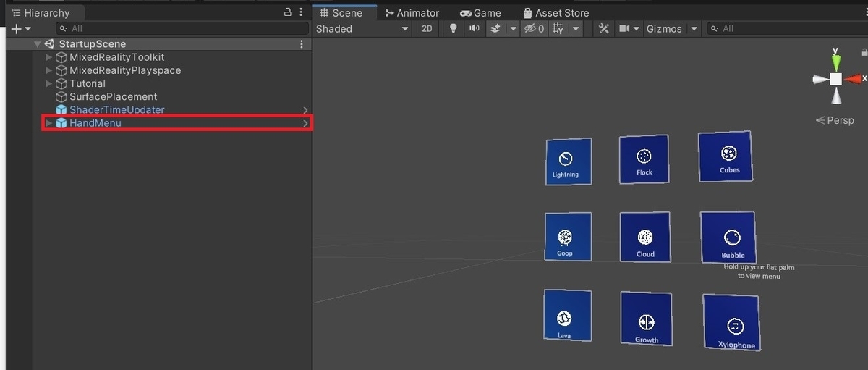This screenshot has width=868, height=370.
Task: Toggle hidden objects visibility eye icon
Action: tap(535, 29)
